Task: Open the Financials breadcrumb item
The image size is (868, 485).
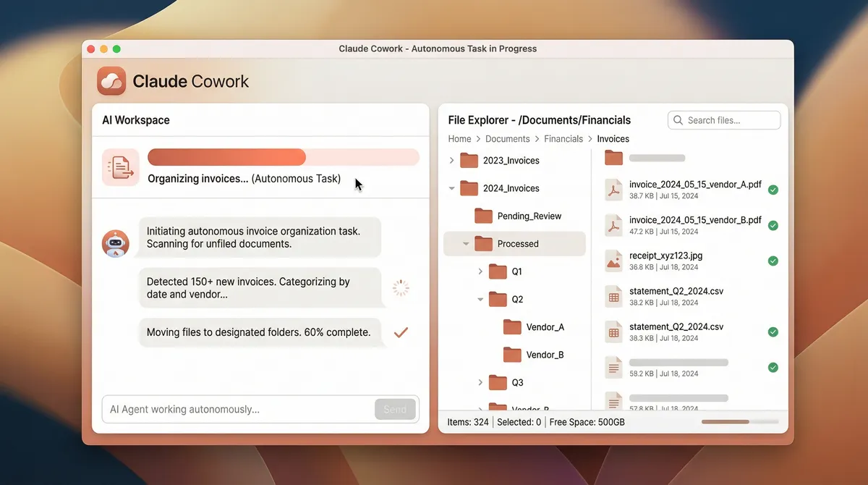Action: pyautogui.click(x=563, y=138)
